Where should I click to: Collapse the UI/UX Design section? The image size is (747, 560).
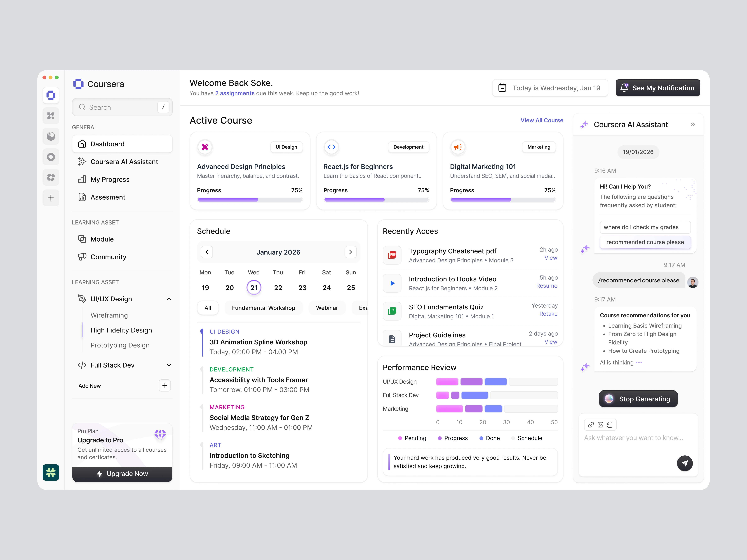169,299
